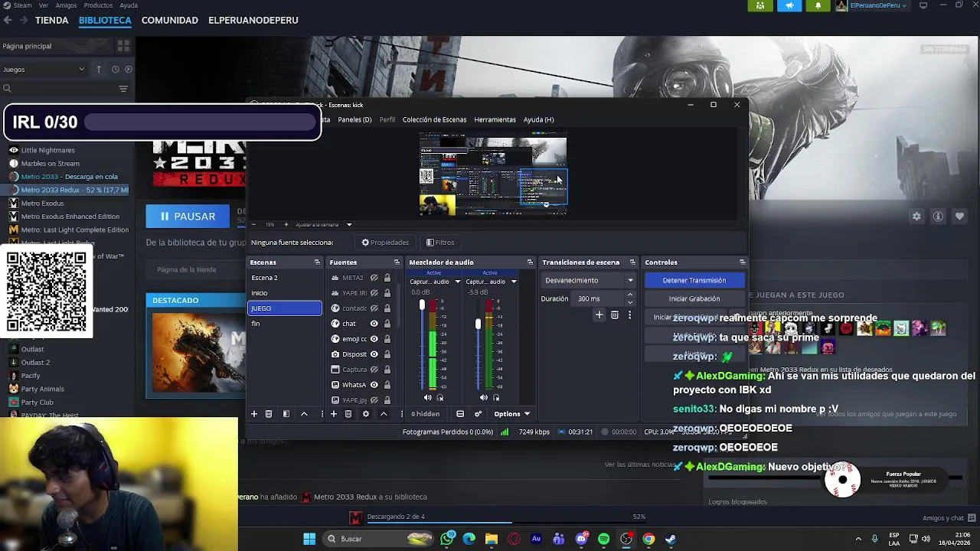The image size is (980, 551).
Task: Delete selected scene with Escenas trash icon
Action: coord(269,414)
